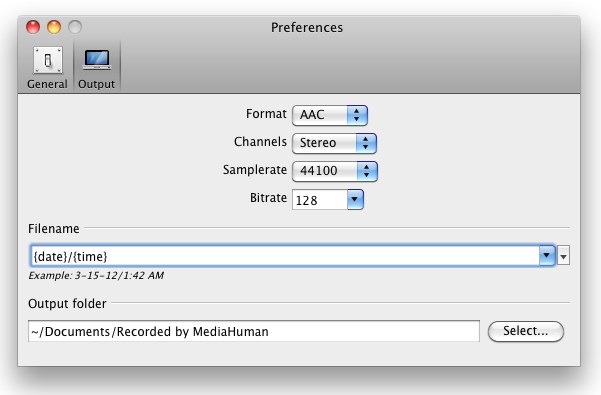Switch to the General tab label
Image resolution: width=601 pixels, height=395 pixels.
47,84
